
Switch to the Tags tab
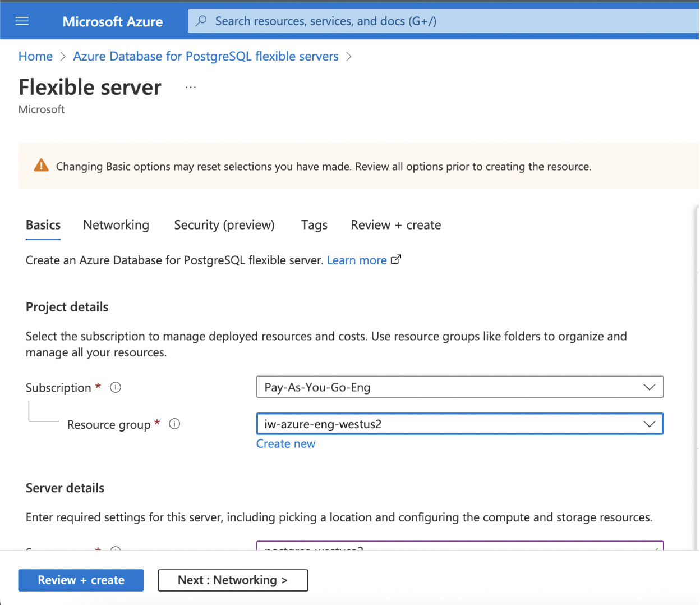314,225
